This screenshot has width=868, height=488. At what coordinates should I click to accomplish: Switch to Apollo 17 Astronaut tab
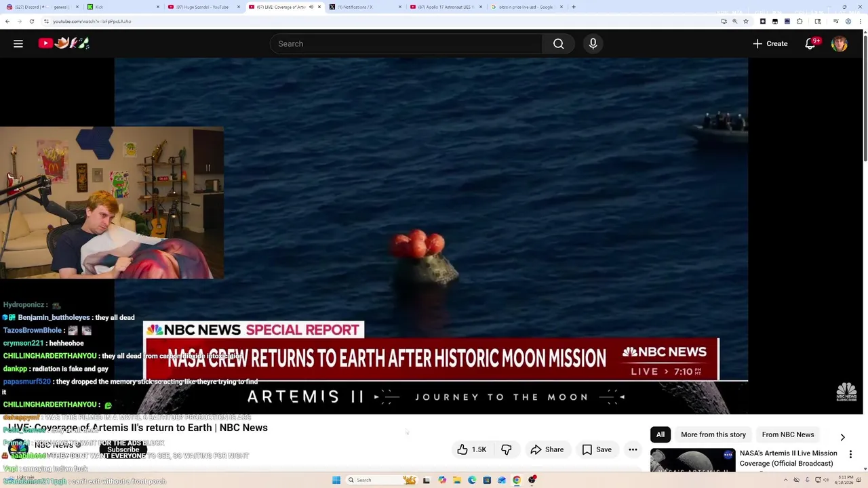coord(446,7)
